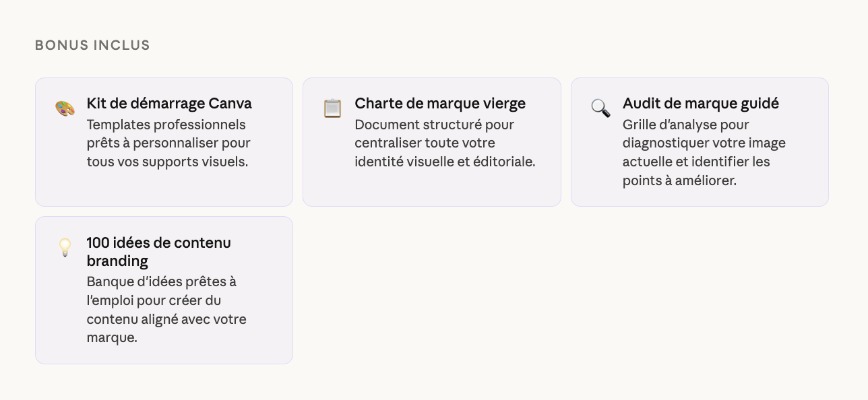Click bottom edge area of Audit card

point(700,200)
